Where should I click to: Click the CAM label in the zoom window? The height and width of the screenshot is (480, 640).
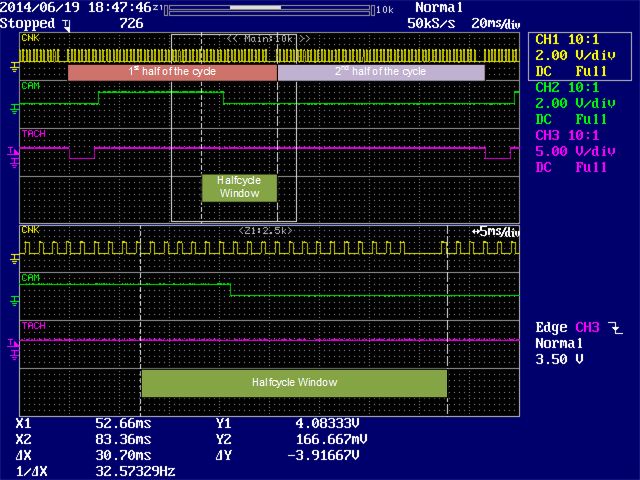31,278
